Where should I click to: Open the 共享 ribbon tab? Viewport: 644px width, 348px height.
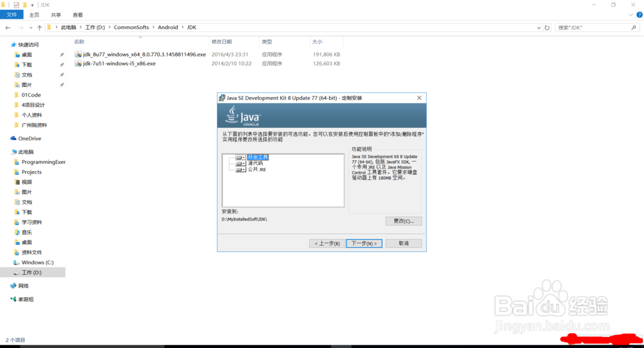[56, 15]
